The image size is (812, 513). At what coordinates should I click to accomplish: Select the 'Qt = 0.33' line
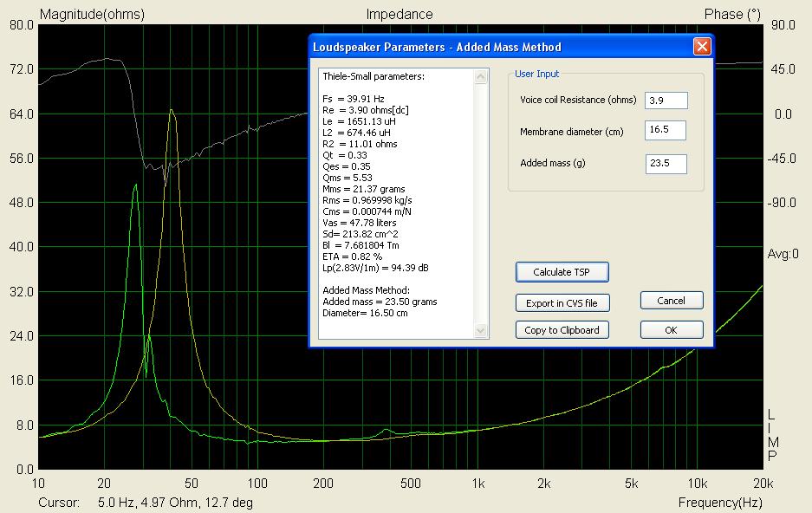(345, 155)
